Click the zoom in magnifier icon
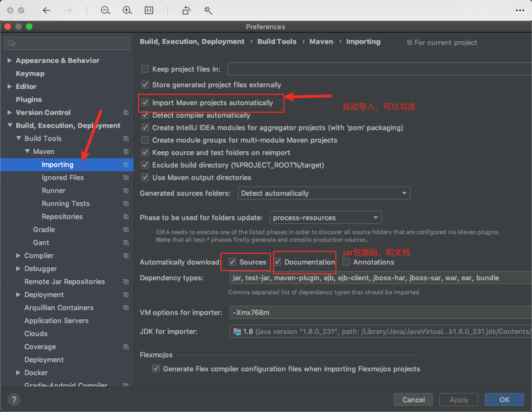 pyautogui.click(x=127, y=10)
